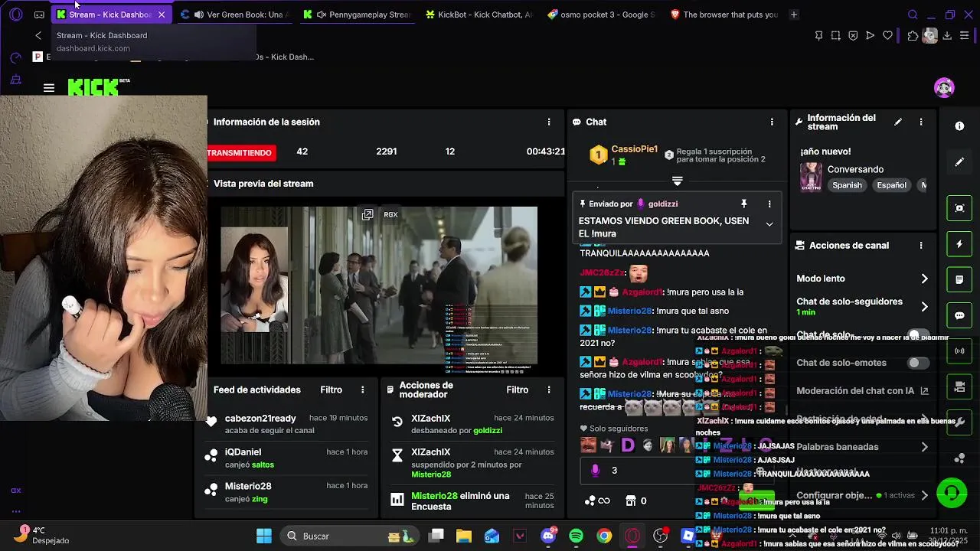This screenshot has width=980, height=551.
Task: Switch to KickBot - Kick Chatbot tab
Action: [479, 15]
